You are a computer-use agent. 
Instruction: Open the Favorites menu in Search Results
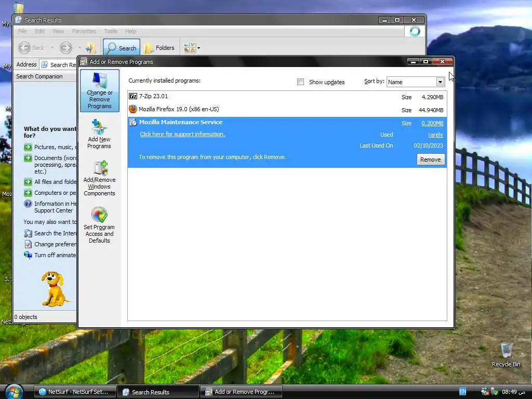point(84,31)
